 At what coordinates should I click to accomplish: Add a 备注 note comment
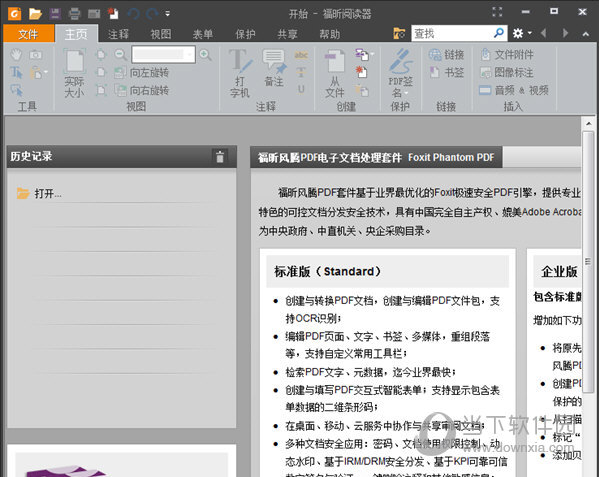pyautogui.click(x=274, y=68)
